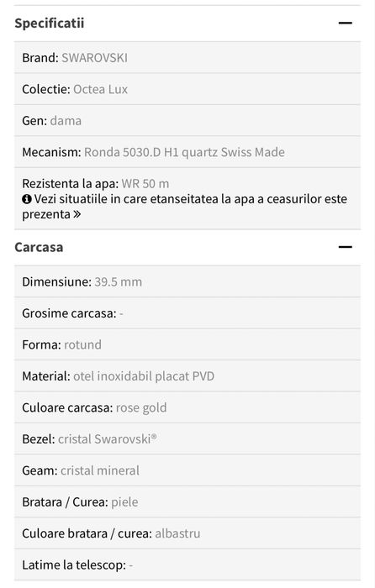Click the Grosime carcasa row
The image size is (375, 588).
pos(187,313)
